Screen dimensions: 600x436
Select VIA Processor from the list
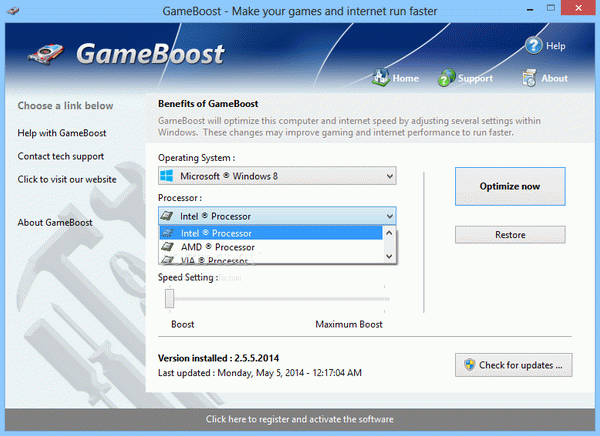[271, 260]
